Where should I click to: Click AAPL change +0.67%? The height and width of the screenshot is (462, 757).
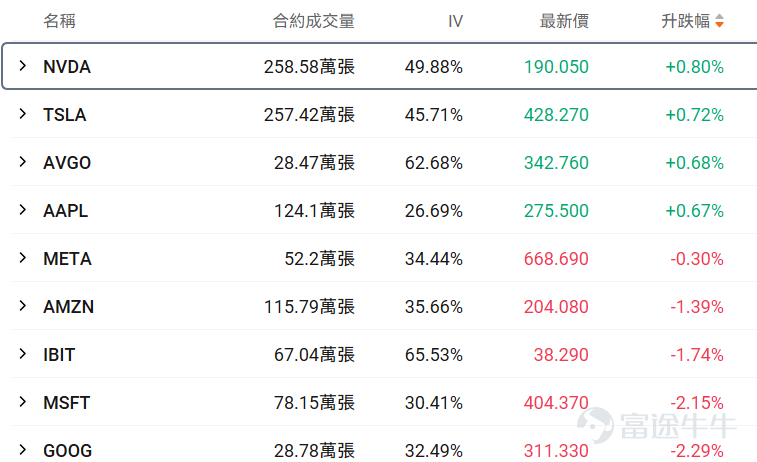(694, 211)
